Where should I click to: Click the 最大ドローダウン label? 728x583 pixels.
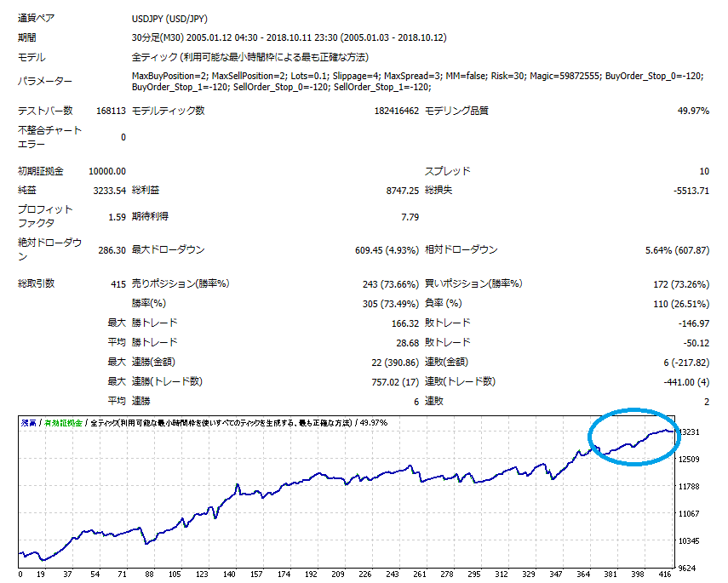[168, 249]
